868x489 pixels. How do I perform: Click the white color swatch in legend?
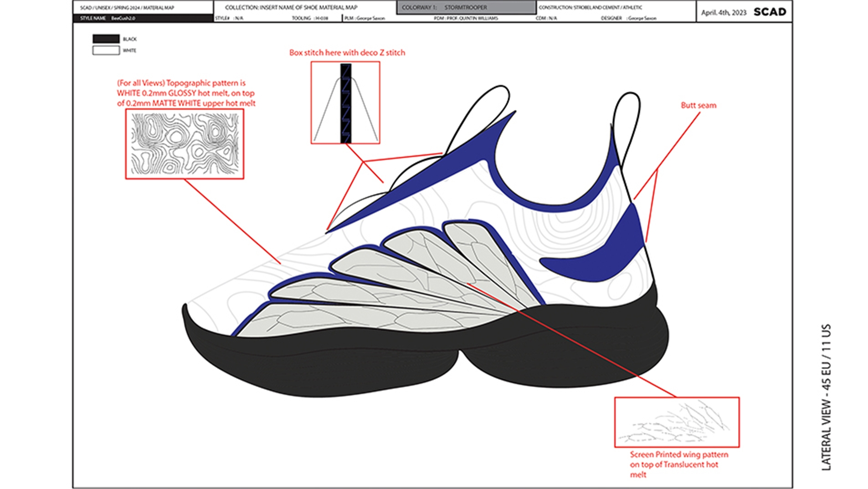tap(106, 51)
